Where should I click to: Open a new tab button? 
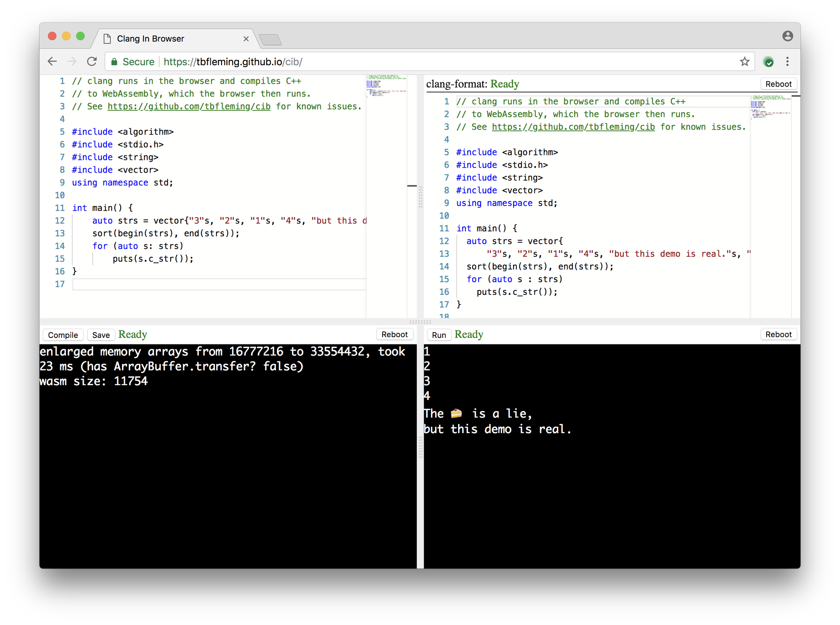[271, 40]
